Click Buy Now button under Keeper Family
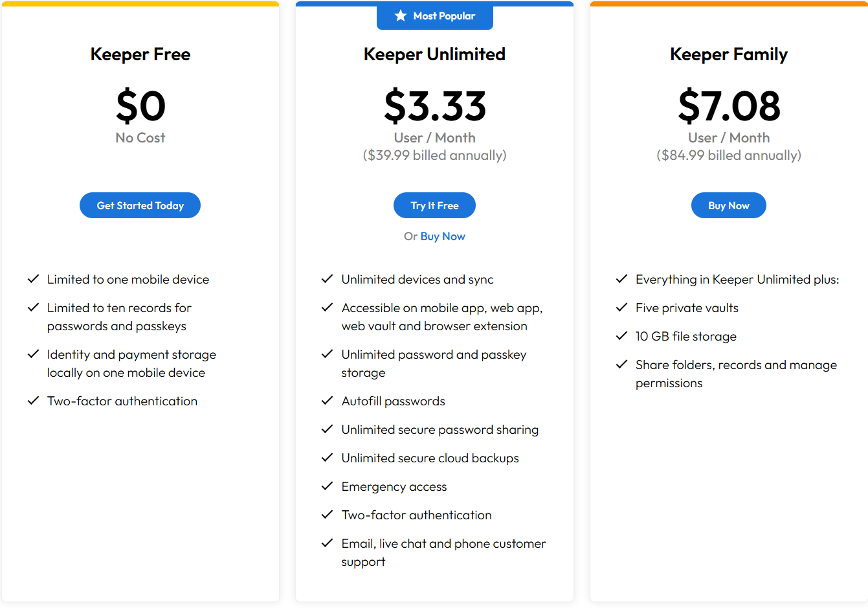 (x=729, y=205)
